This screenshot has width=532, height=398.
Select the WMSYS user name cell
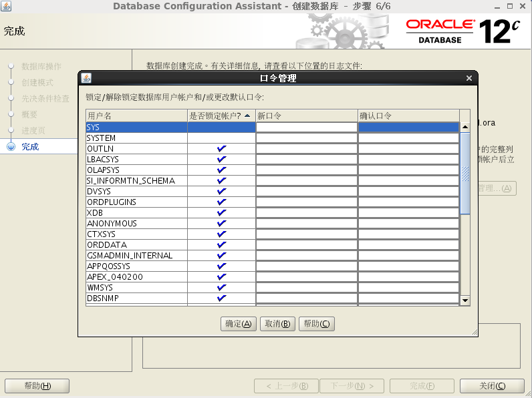pyautogui.click(x=137, y=288)
